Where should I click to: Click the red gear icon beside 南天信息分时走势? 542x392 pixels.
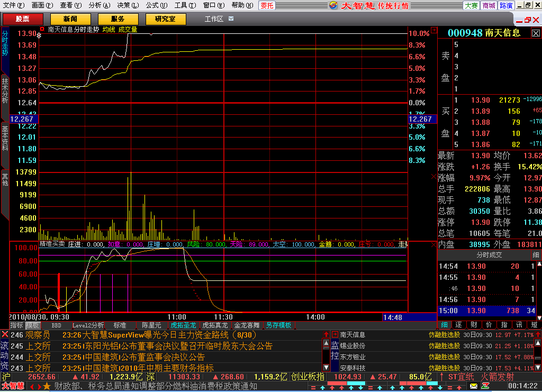pos(42,29)
